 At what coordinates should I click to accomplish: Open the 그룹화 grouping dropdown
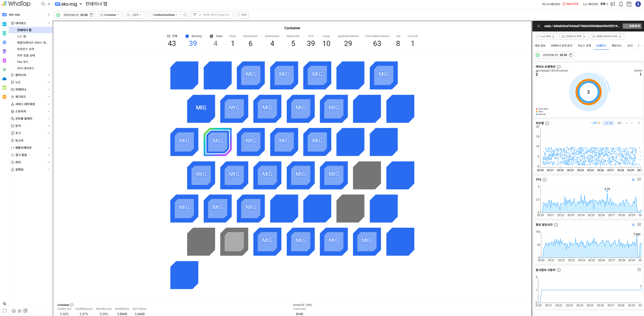tap(134, 15)
